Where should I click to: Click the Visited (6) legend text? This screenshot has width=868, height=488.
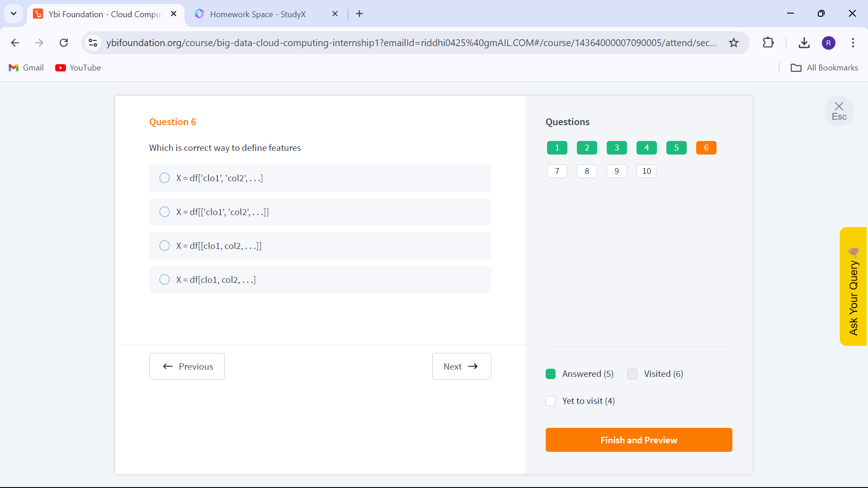pos(663,374)
